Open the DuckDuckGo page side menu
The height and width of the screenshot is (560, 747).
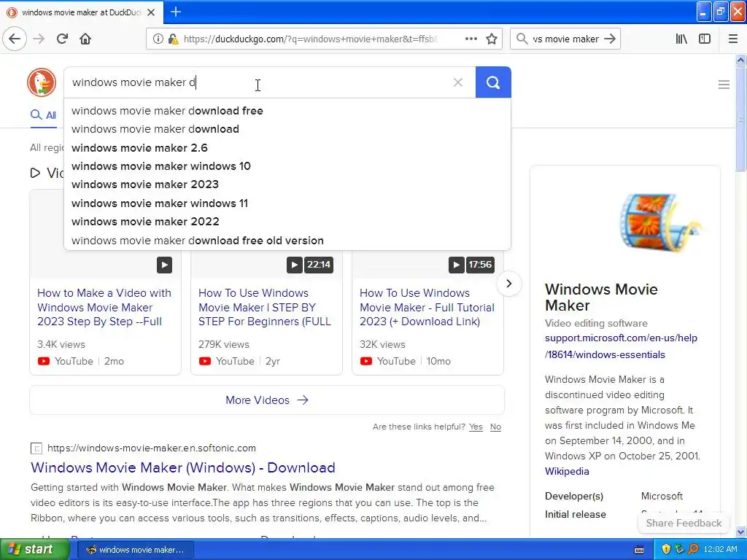pyautogui.click(x=724, y=85)
